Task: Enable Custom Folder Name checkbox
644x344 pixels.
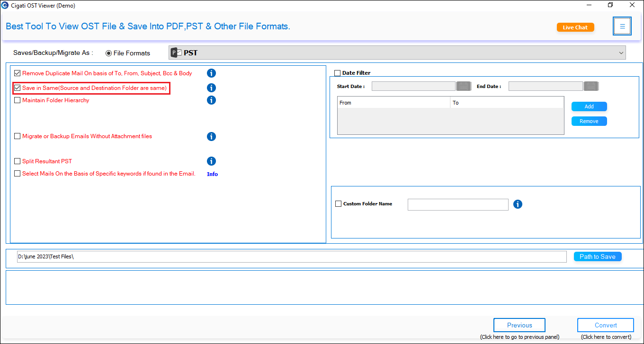Action: (x=338, y=204)
